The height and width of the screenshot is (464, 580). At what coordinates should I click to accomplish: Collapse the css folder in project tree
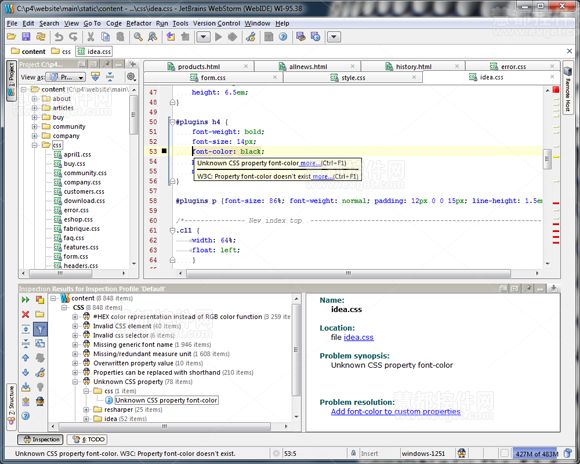coord(34,145)
